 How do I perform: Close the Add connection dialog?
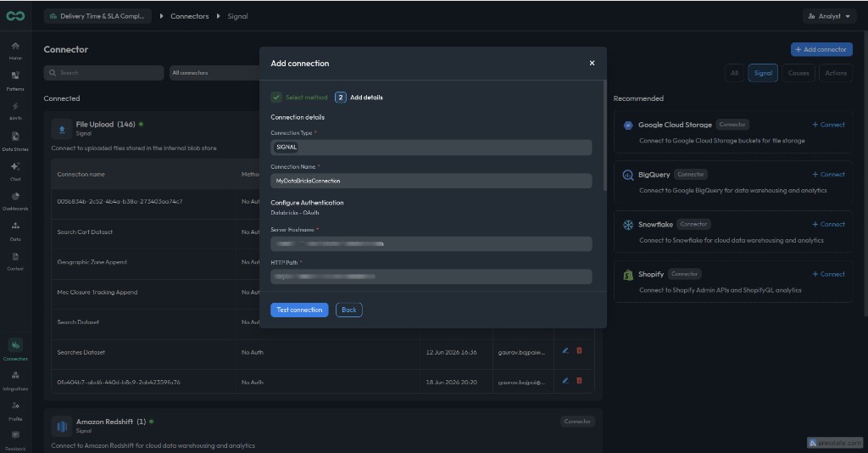click(x=592, y=63)
